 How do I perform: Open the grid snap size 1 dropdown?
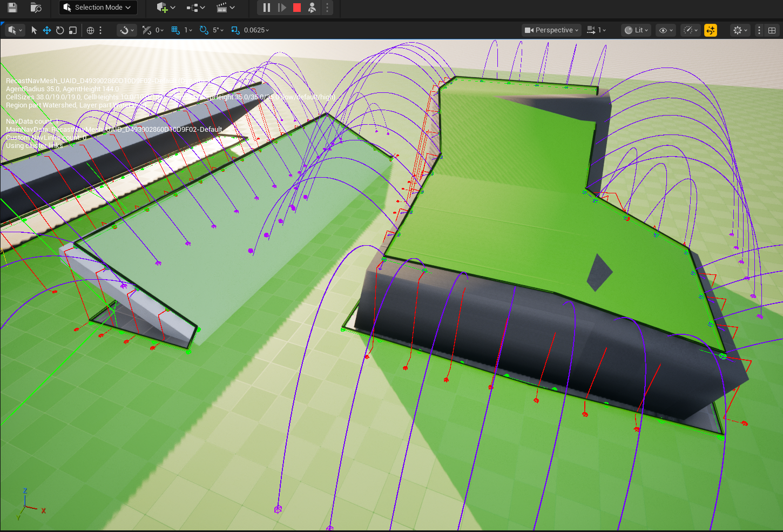[188, 30]
